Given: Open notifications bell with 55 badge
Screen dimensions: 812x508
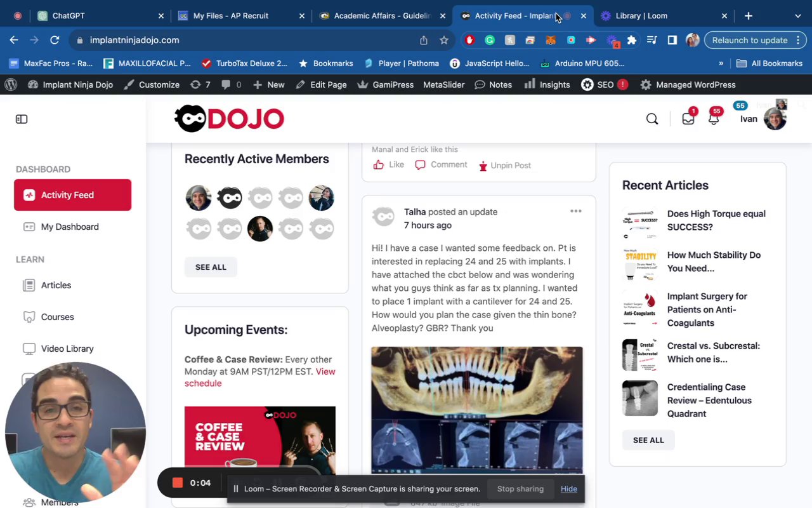Looking at the screenshot, I should 714,119.
